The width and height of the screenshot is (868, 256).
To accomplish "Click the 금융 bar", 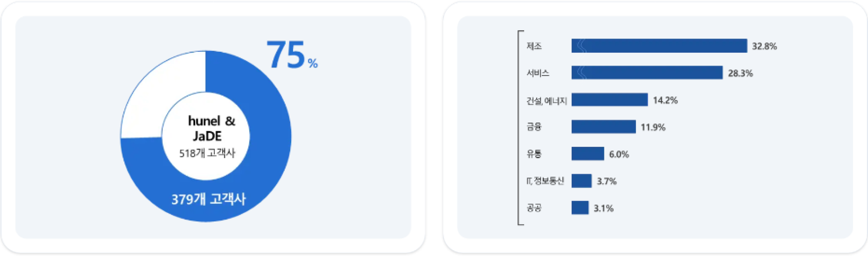I will [603, 127].
